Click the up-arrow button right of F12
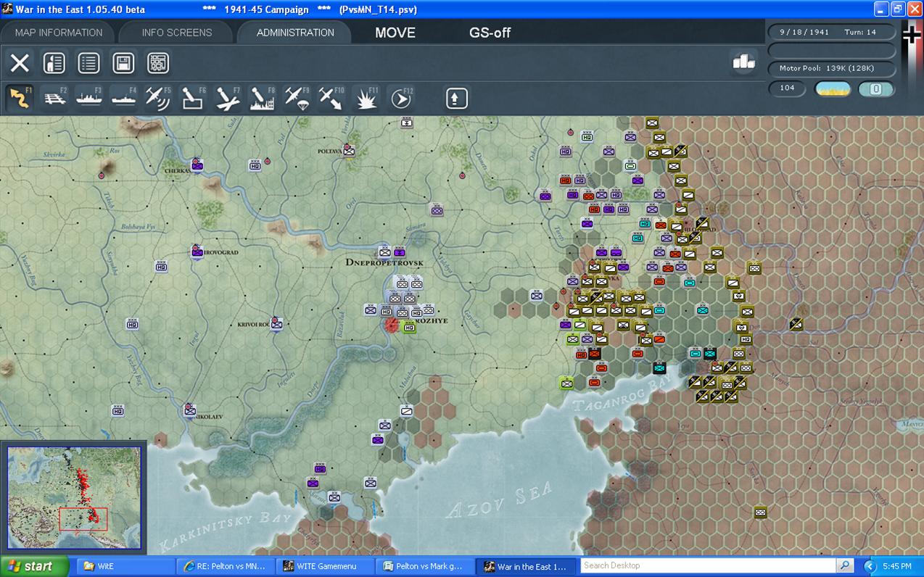924x577 pixels. click(457, 98)
